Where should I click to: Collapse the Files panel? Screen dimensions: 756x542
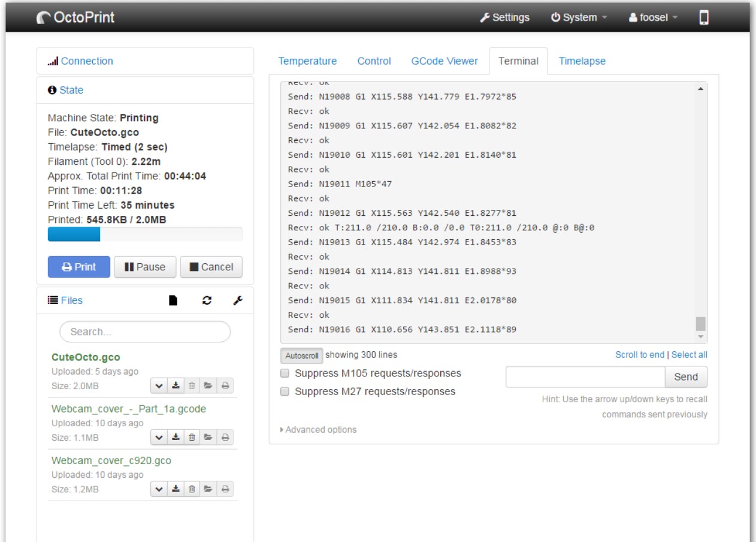click(71, 300)
